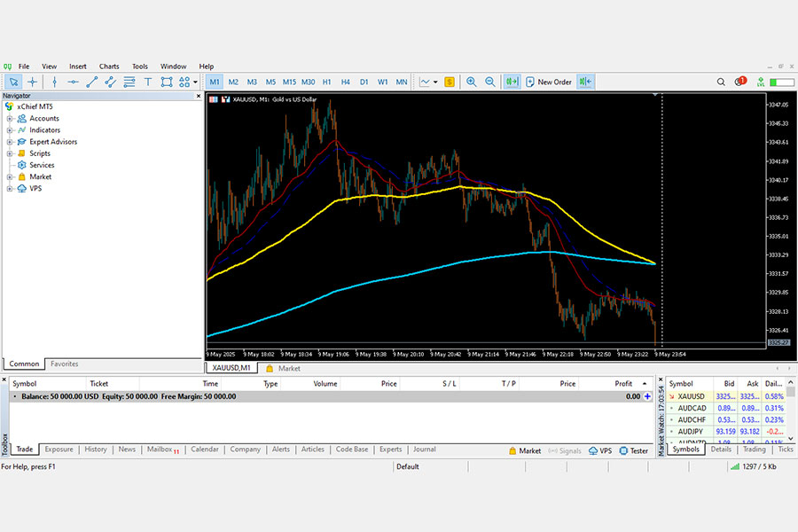Open the Calendar tab in Toolbox
798x532 pixels.
point(205,449)
